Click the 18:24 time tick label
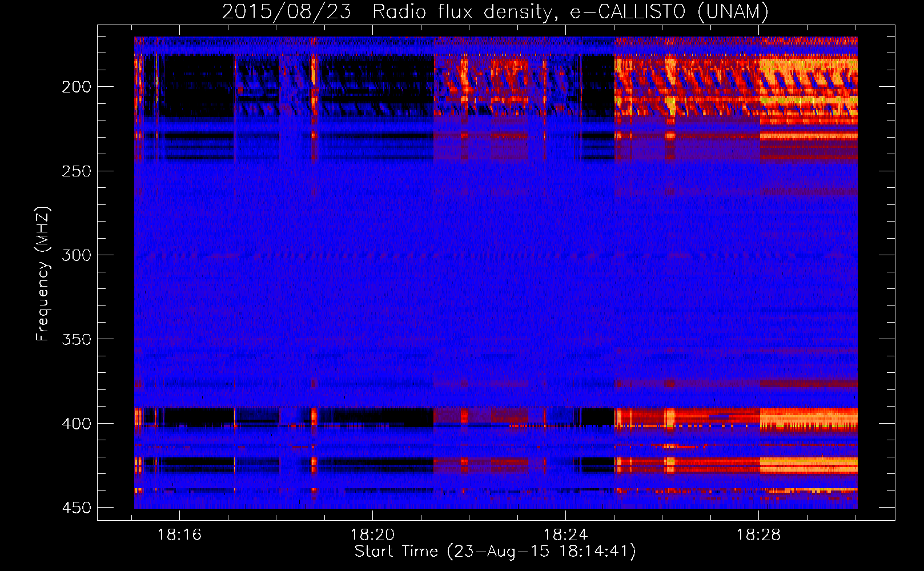The image size is (924, 571). pyautogui.click(x=565, y=535)
